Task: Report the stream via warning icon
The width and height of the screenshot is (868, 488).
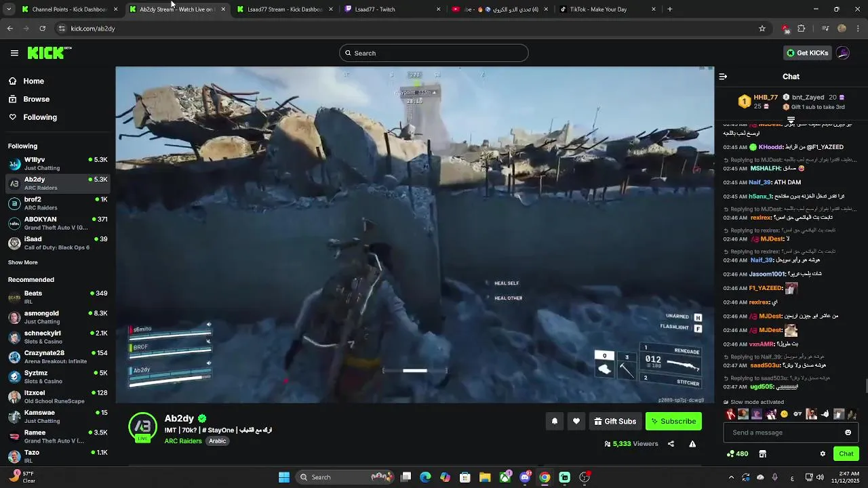Action: (692, 444)
